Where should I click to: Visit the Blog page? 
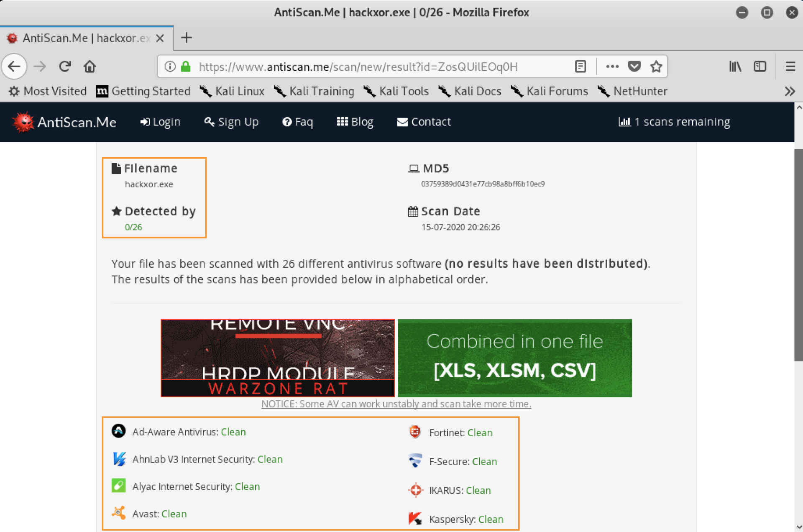coord(355,122)
